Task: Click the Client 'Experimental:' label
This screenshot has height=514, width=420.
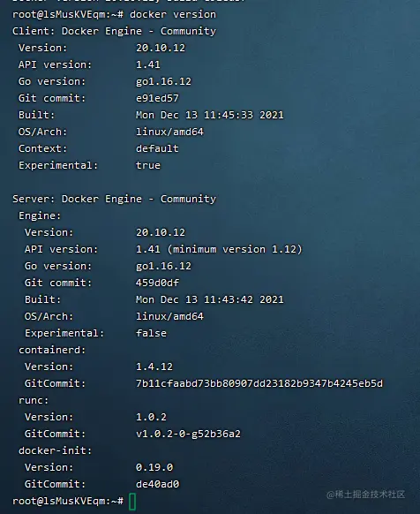Action: (x=58, y=165)
